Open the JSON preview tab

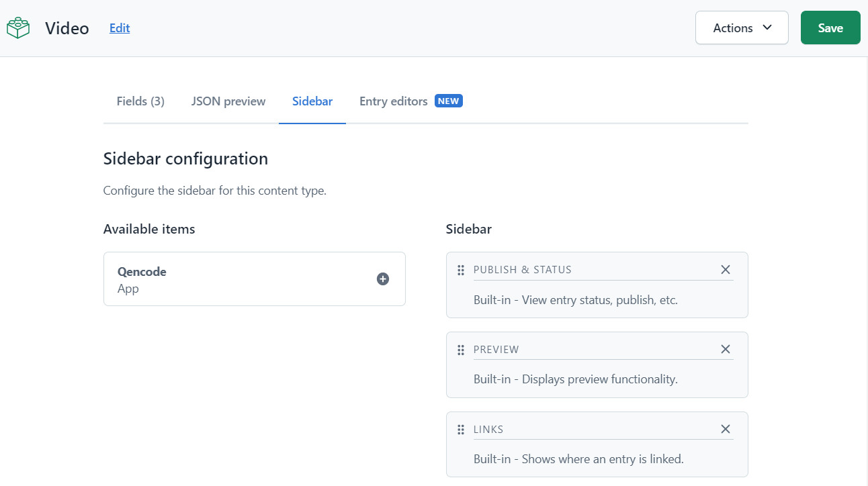point(228,101)
